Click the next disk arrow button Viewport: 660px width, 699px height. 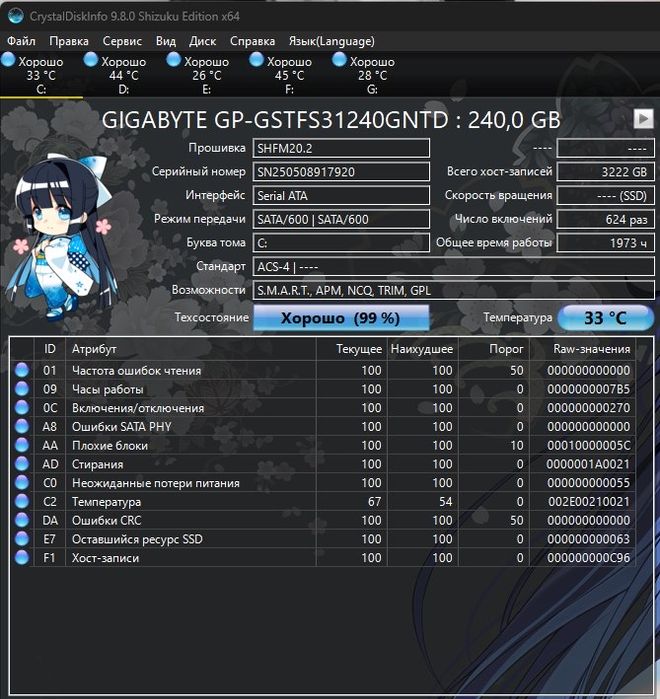click(643, 119)
